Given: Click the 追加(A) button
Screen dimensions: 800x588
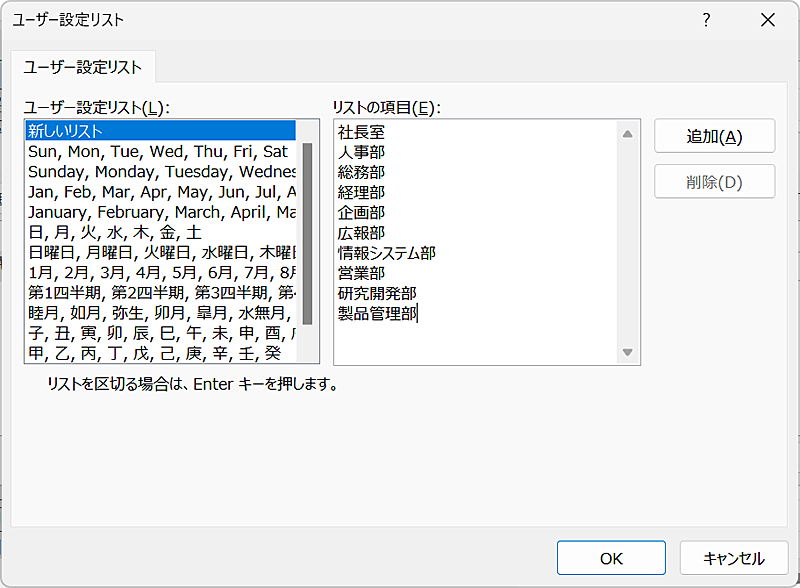Looking at the screenshot, I should (714, 137).
